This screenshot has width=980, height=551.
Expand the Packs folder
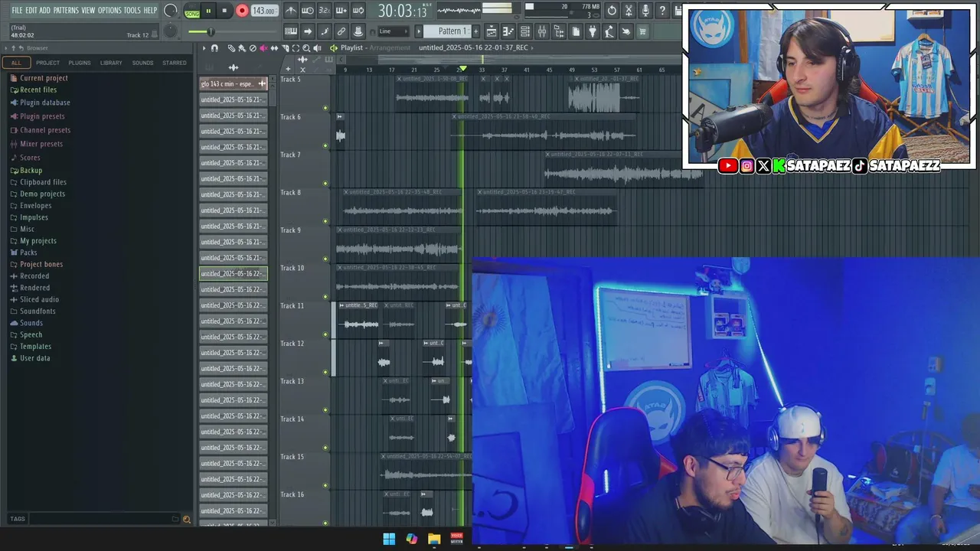pos(28,253)
